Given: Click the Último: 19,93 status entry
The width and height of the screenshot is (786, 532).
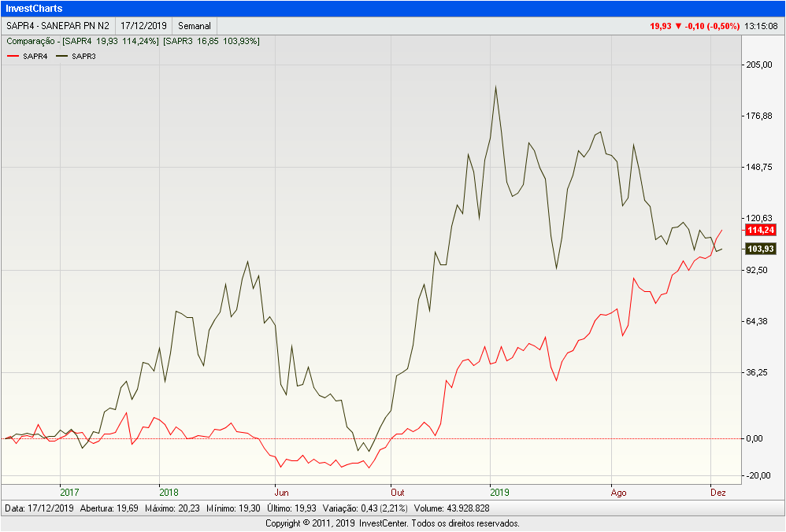Looking at the screenshot, I should (291, 508).
